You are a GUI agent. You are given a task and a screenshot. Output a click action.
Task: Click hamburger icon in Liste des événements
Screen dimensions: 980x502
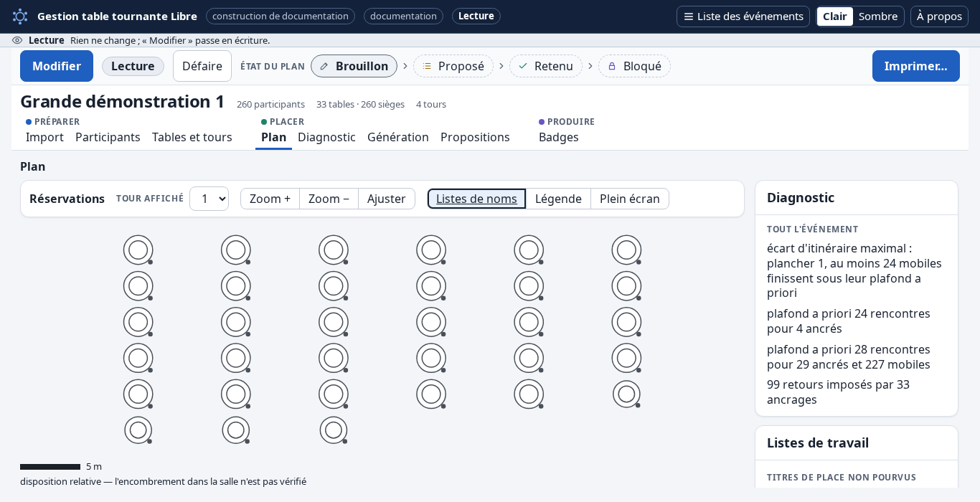(x=689, y=16)
